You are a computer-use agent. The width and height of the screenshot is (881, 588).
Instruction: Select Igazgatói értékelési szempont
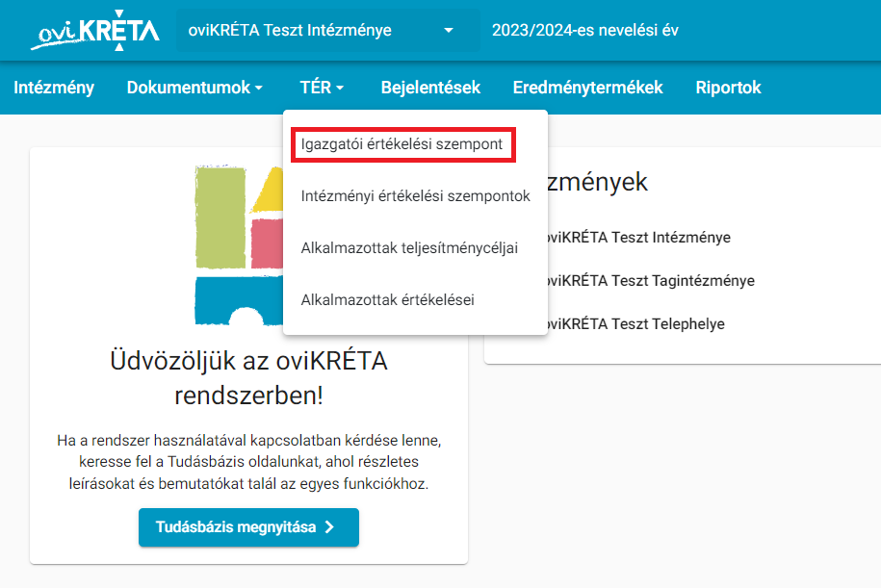point(402,144)
